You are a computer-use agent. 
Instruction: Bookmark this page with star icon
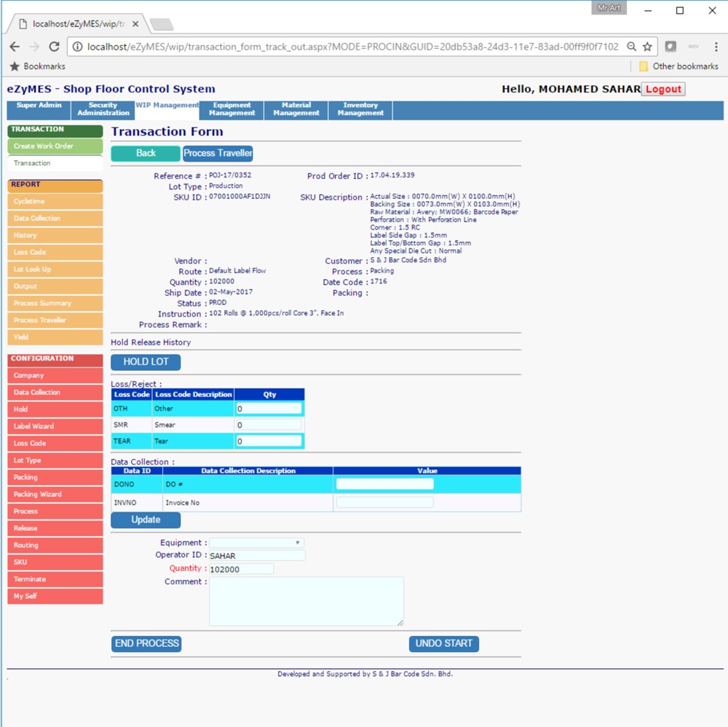(x=647, y=47)
